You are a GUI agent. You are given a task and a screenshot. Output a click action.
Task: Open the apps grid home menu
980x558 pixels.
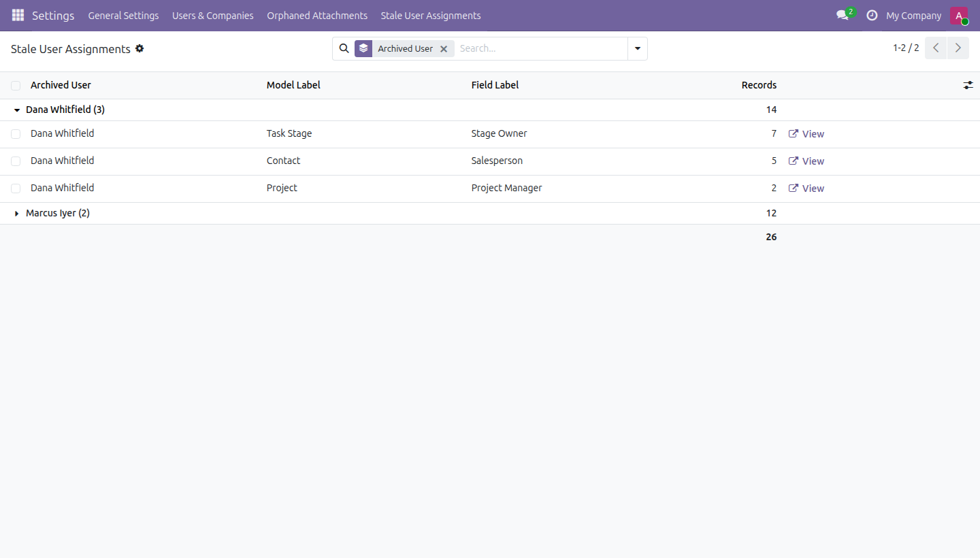point(18,15)
